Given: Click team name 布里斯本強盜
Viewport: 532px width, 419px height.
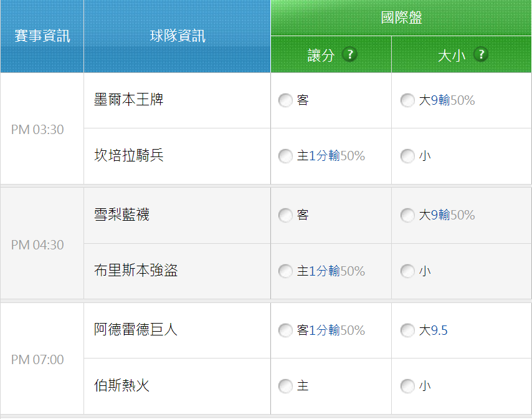Looking at the screenshot, I should click(136, 271).
